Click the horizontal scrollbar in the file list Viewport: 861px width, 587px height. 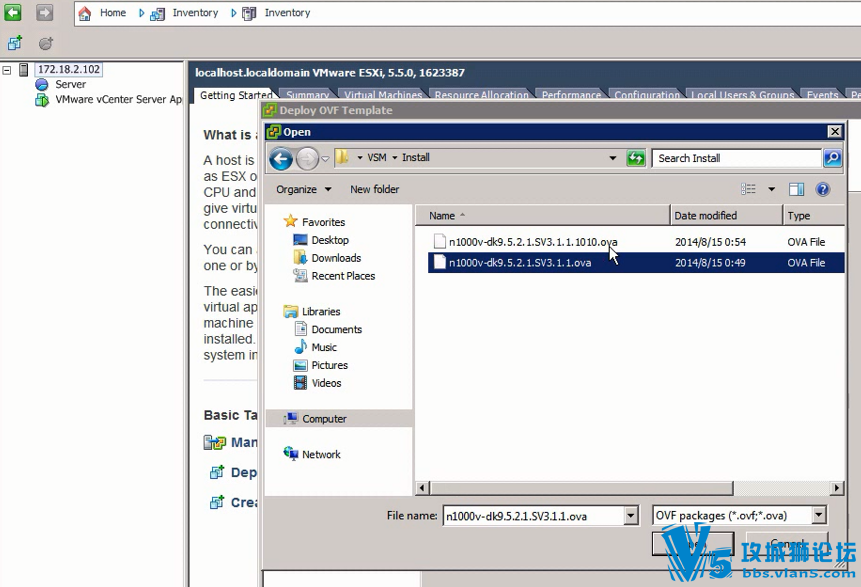(582, 488)
